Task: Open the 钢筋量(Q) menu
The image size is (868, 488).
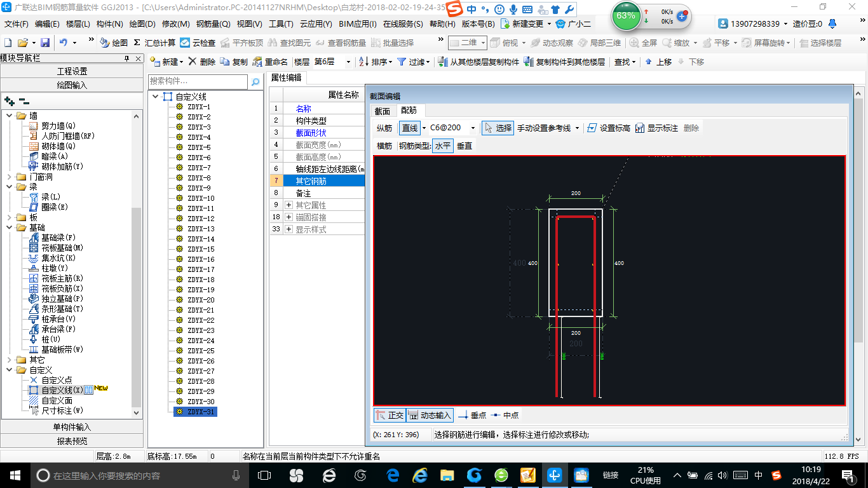Action: tap(213, 24)
